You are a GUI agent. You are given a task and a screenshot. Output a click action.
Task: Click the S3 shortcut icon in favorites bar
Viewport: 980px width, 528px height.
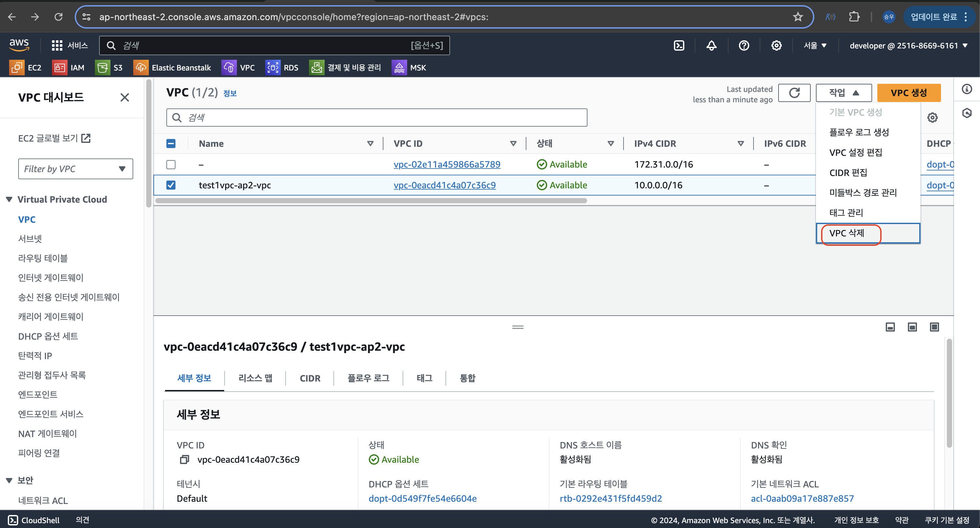coord(102,68)
